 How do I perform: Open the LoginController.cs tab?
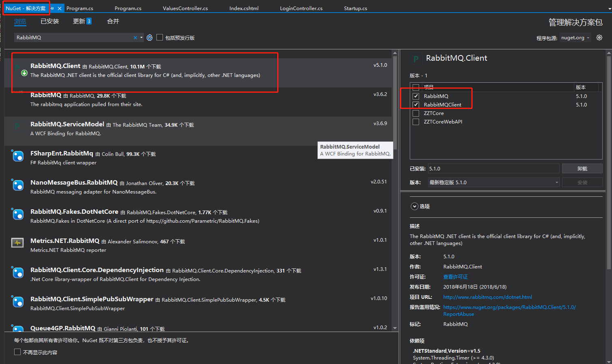(301, 8)
